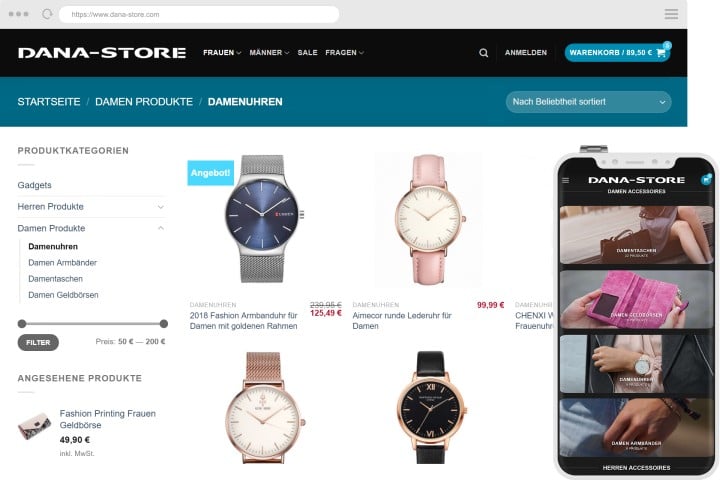Tap the mobile preview cart icon
Screen dimensions: 720x480
[x=706, y=180]
